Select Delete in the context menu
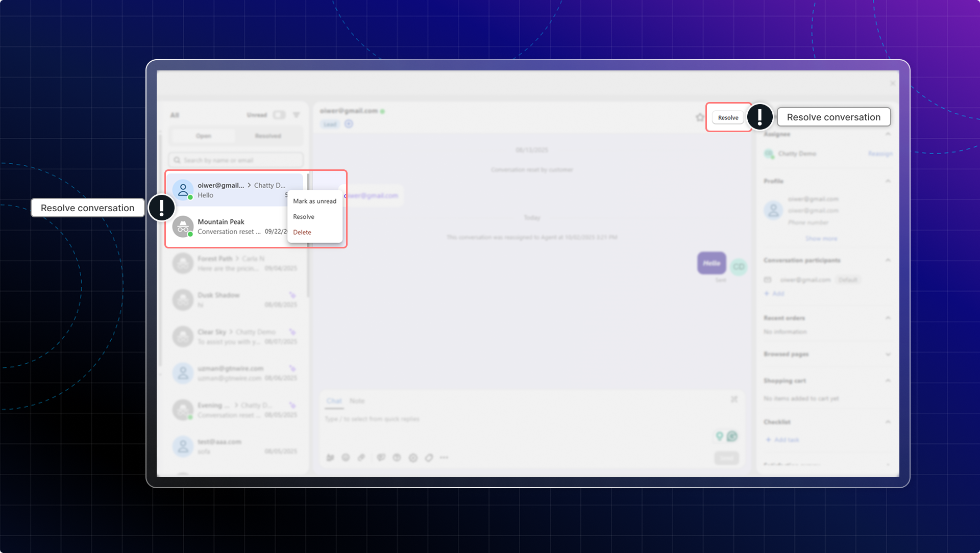This screenshot has width=980, height=553. [x=302, y=233]
